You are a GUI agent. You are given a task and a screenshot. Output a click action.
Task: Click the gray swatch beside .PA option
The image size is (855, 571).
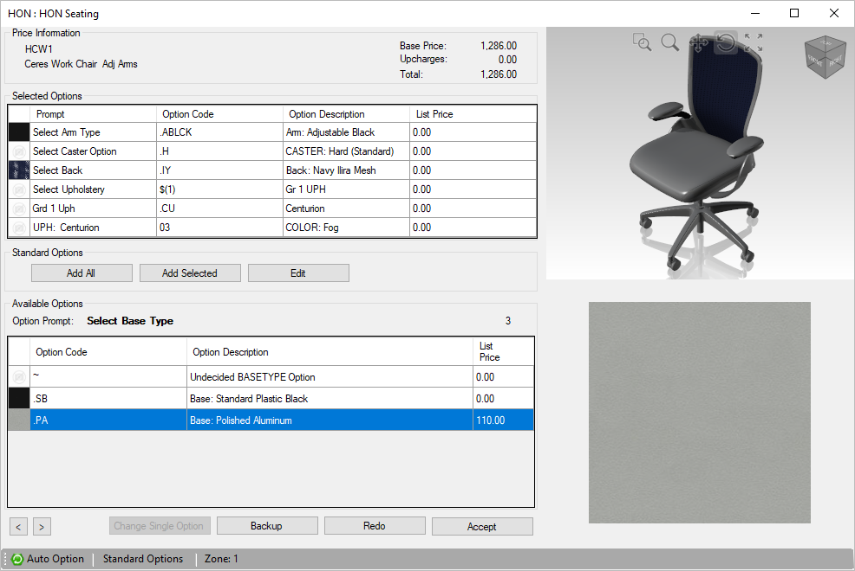(19, 420)
